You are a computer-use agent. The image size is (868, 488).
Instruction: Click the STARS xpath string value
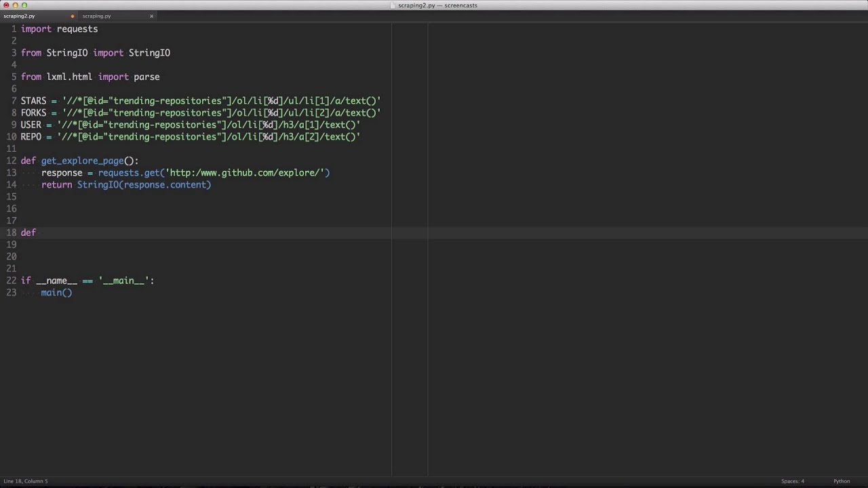[222, 101]
